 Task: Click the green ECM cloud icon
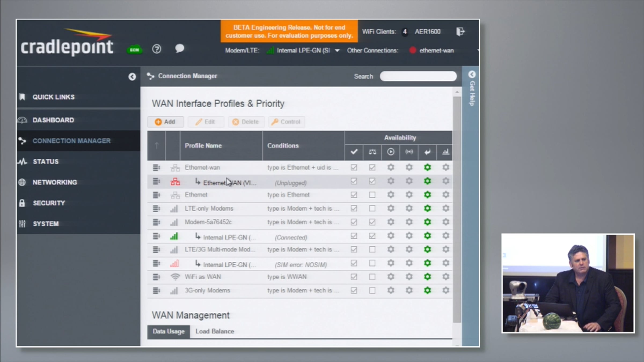135,49
